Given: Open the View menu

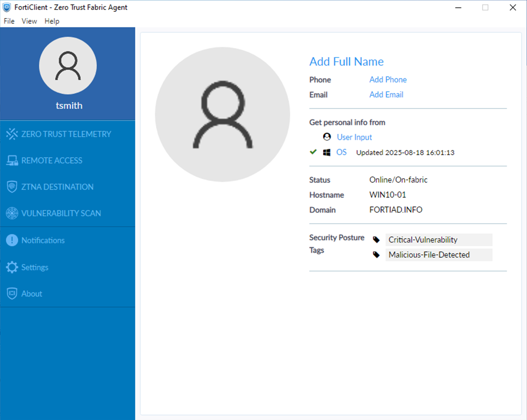Looking at the screenshot, I should pyautogui.click(x=29, y=21).
